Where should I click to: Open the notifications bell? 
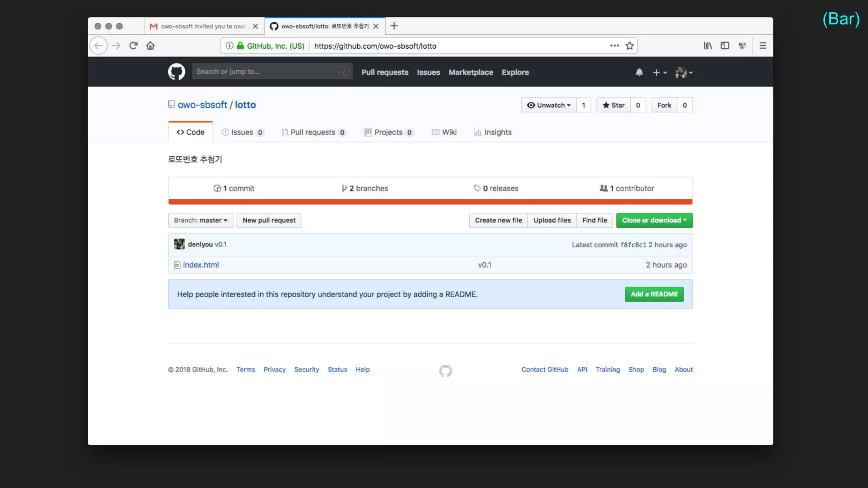639,72
